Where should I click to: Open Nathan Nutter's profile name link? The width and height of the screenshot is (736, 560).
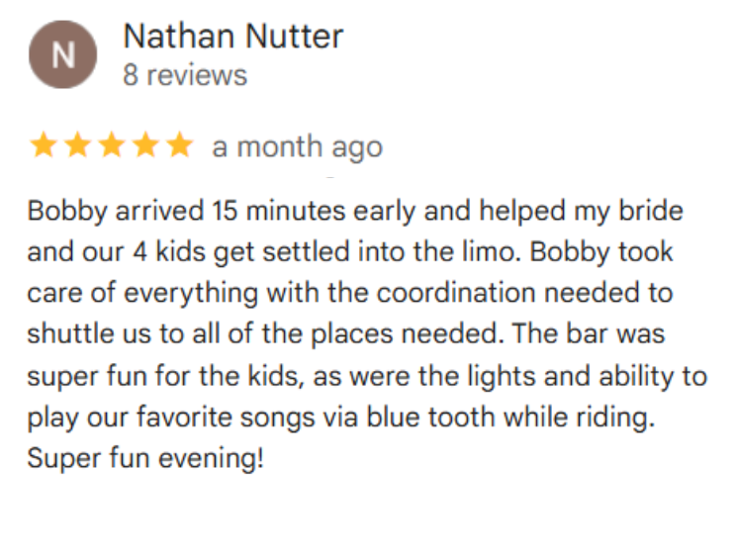(x=232, y=38)
